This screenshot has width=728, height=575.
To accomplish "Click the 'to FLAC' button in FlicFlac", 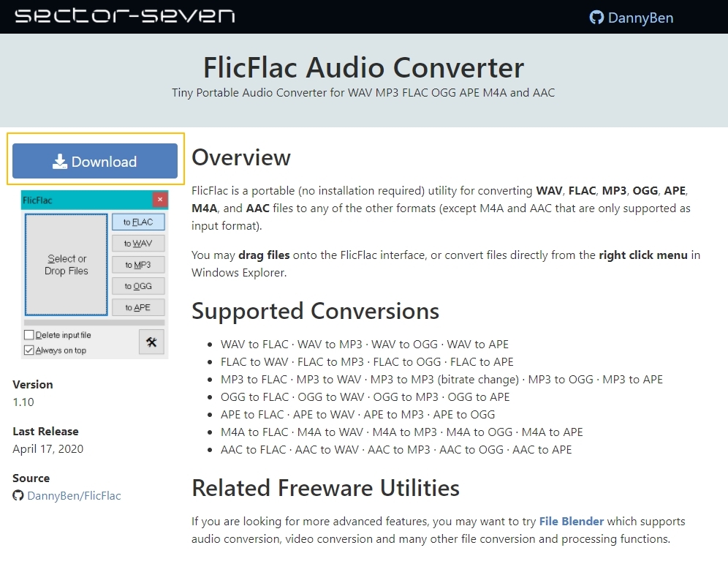I will pyautogui.click(x=138, y=222).
